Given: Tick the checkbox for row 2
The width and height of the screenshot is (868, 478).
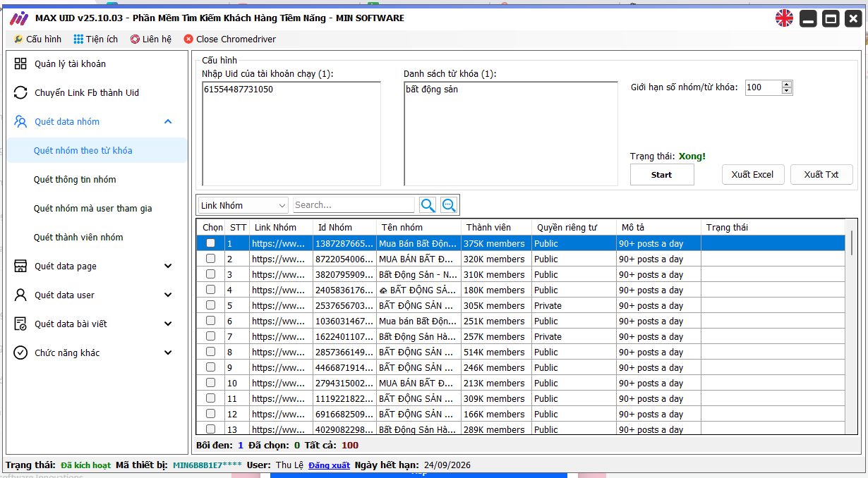Looking at the screenshot, I should [210, 259].
